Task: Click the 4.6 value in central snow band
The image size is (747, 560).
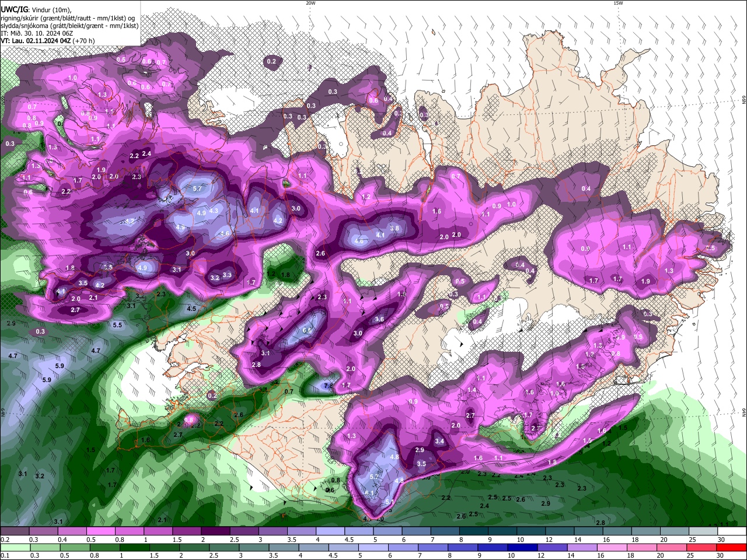Action: (x=359, y=242)
